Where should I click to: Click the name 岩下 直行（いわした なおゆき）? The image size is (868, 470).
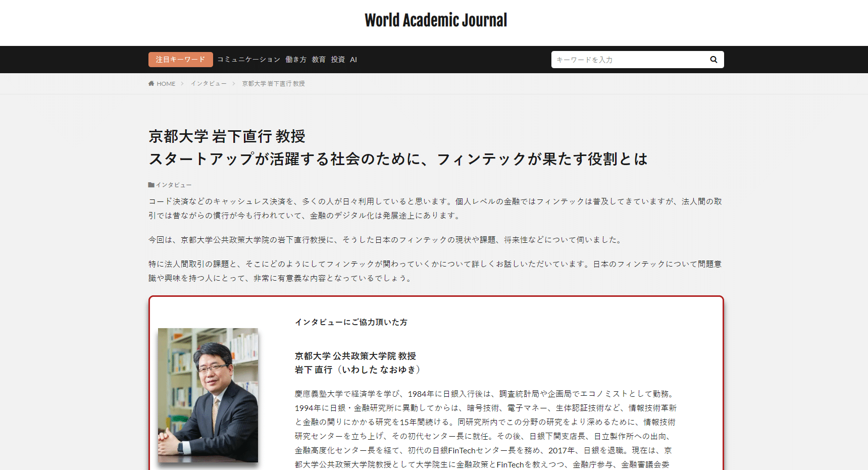click(x=358, y=370)
